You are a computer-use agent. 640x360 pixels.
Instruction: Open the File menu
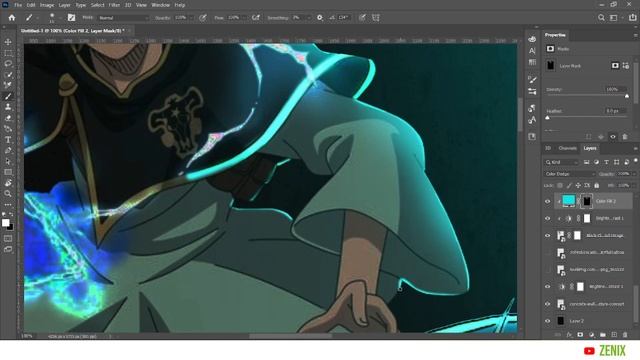(18, 5)
